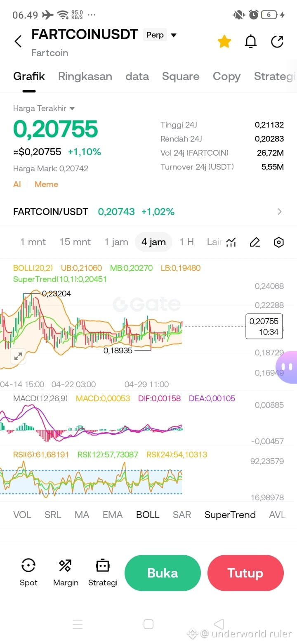
Task: Expand chart to fullscreen icon
Action: click(18, 356)
